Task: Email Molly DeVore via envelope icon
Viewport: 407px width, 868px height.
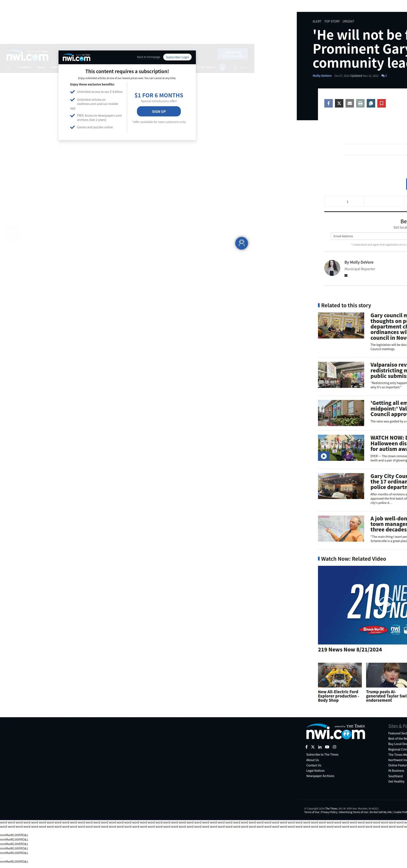Action: pos(346,276)
